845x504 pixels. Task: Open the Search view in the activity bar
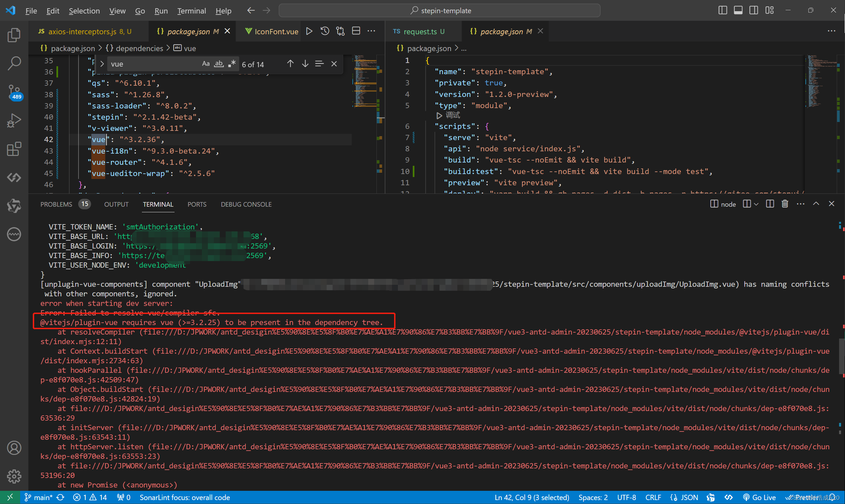point(14,63)
